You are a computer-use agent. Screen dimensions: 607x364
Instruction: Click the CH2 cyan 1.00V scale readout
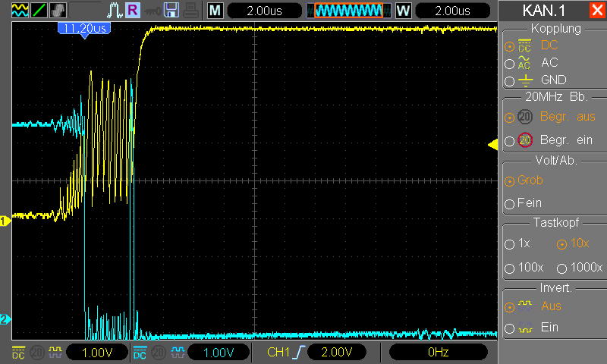pyautogui.click(x=219, y=353)
